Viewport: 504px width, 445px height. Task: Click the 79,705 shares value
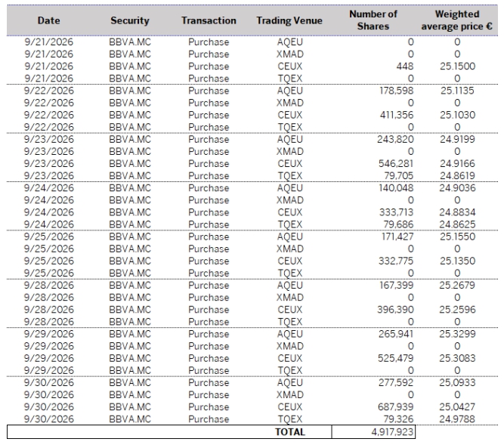(399, 176)
